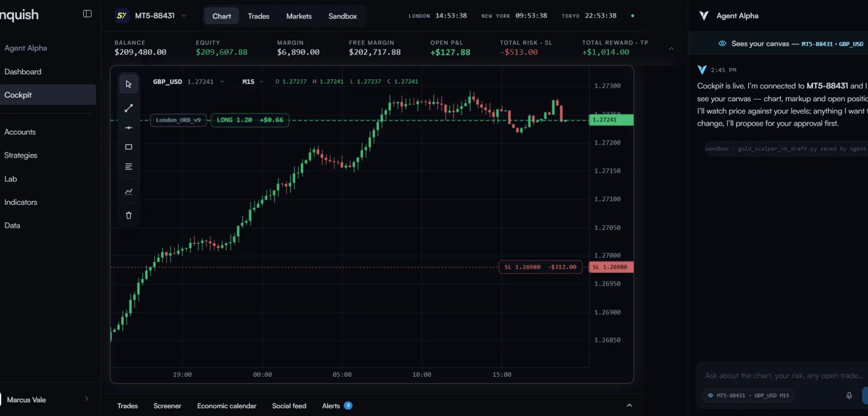
Task: Open the bottom Trades tab
Action: point(127,406)
